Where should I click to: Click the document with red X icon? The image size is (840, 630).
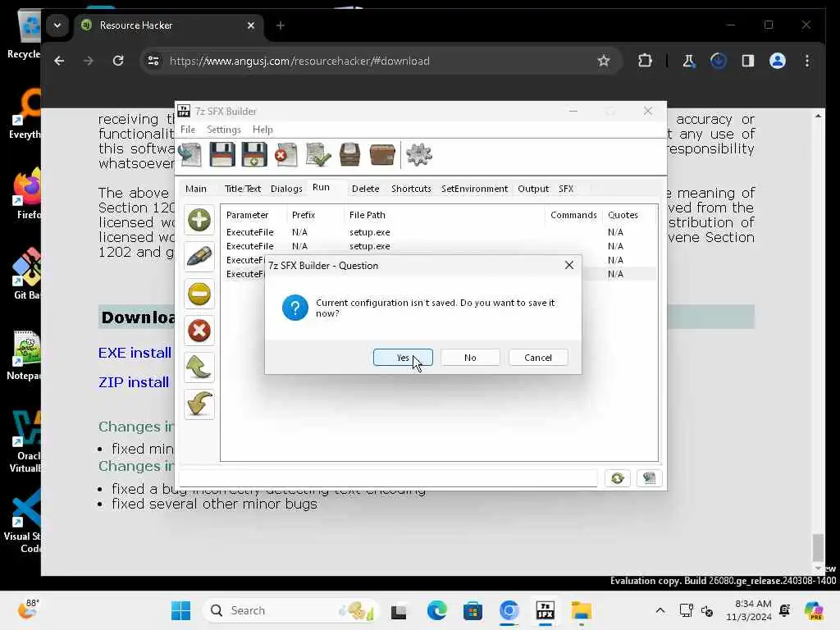[x=286, y=155]
